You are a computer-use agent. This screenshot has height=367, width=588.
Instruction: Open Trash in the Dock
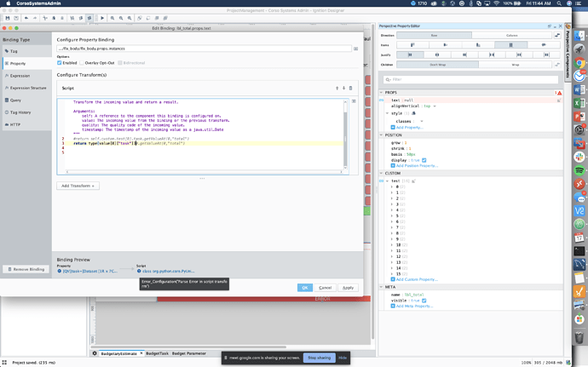point(579,337)
